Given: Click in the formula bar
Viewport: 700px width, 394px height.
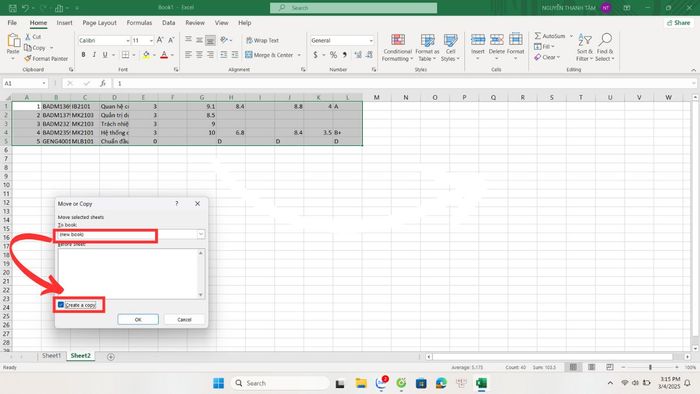Looking at the screenshot, I should [404, 83].
